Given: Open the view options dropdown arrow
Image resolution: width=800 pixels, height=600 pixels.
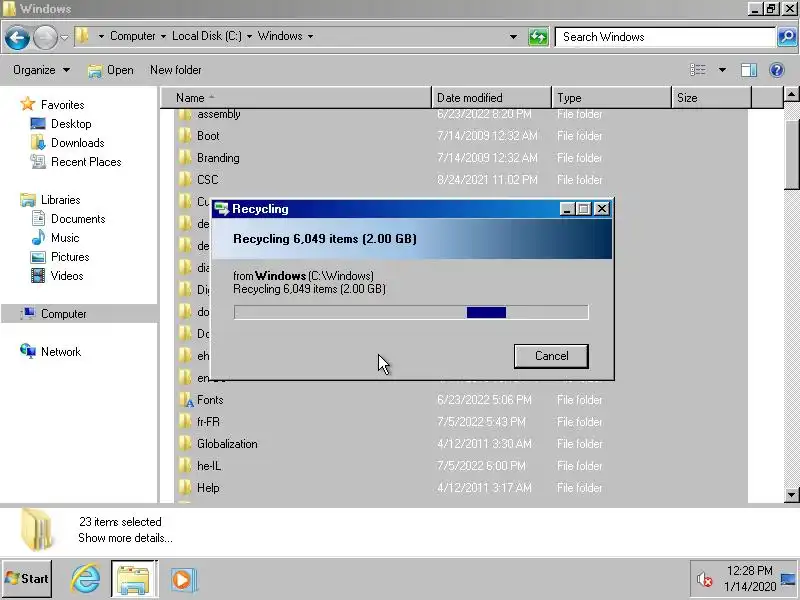Looking at the screenshot, I should 722,70.
